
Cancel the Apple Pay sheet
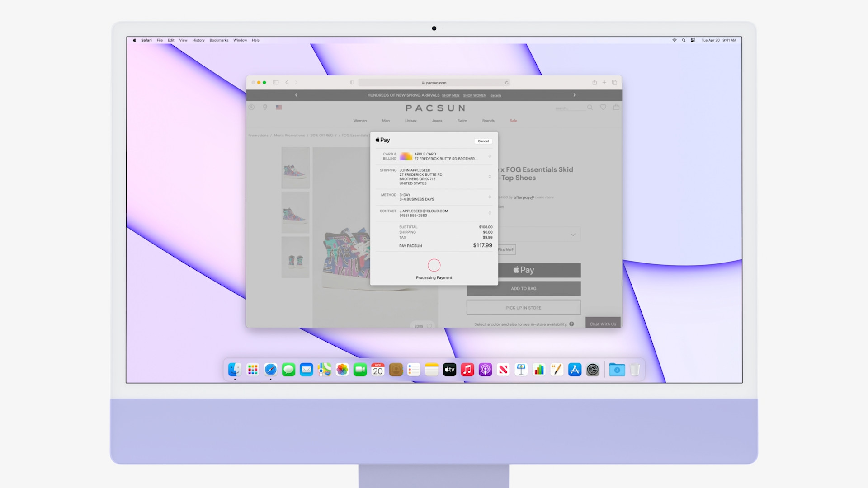[x=483, y=141]
